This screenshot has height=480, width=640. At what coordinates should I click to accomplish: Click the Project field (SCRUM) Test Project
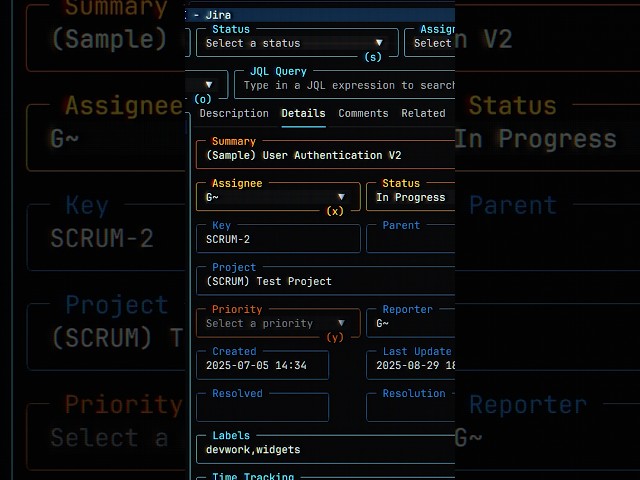(x=325, y=281)
